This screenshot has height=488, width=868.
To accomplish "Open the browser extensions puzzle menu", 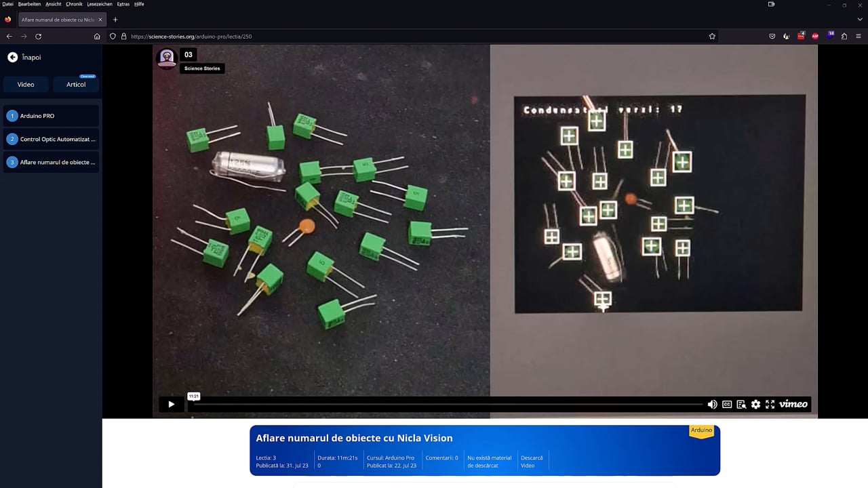I will [844, 36].
